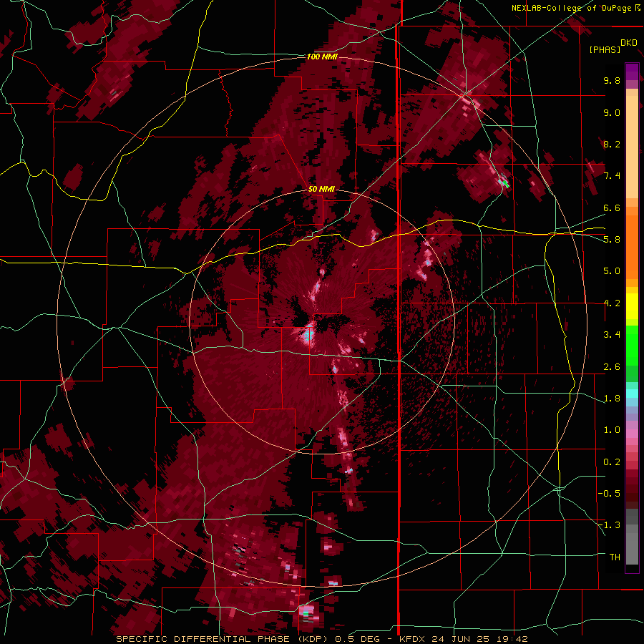The image size is (644, 644).
Task: Click the cyan segment of the color bar
Action: [632, 394]
